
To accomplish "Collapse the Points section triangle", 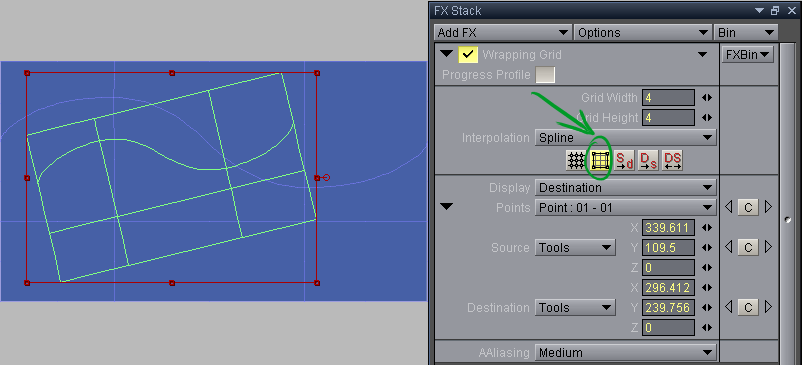I will point(447,207).
